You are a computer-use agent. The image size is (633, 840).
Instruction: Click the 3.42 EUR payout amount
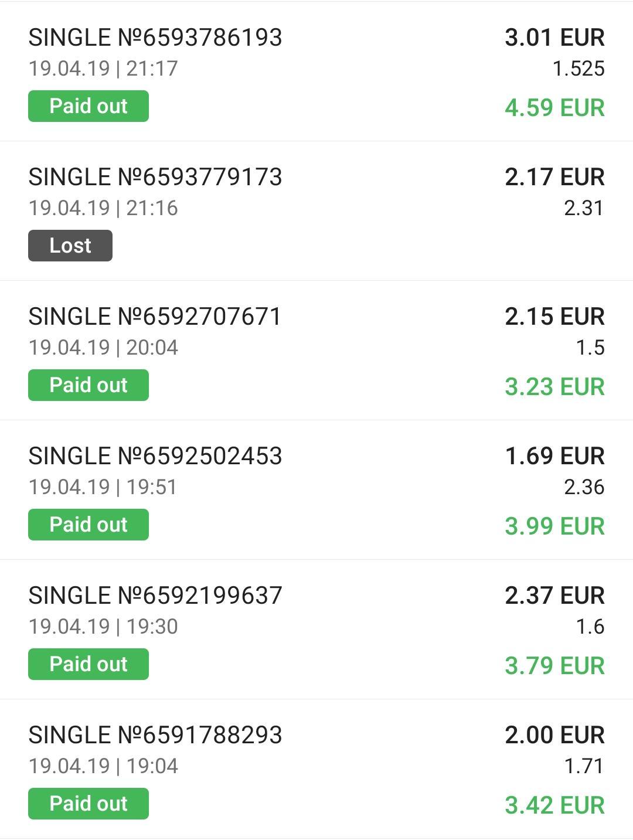[x=554, y=805]
